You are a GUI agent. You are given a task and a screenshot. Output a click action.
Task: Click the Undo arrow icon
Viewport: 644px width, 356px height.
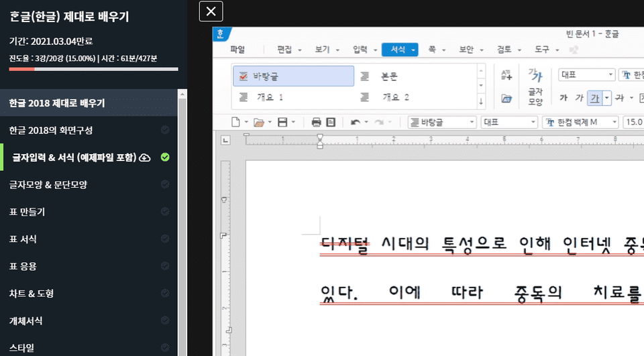[356, 122]
